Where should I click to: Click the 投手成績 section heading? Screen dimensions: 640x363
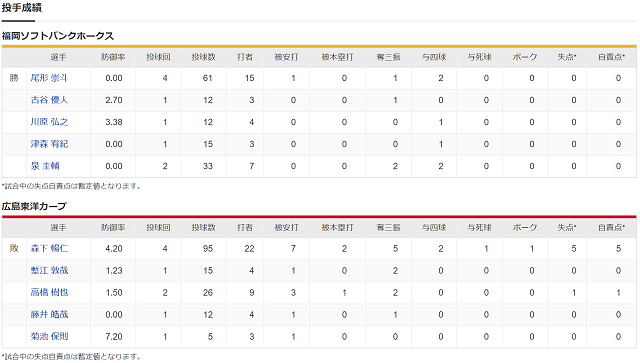click(22, 8)
